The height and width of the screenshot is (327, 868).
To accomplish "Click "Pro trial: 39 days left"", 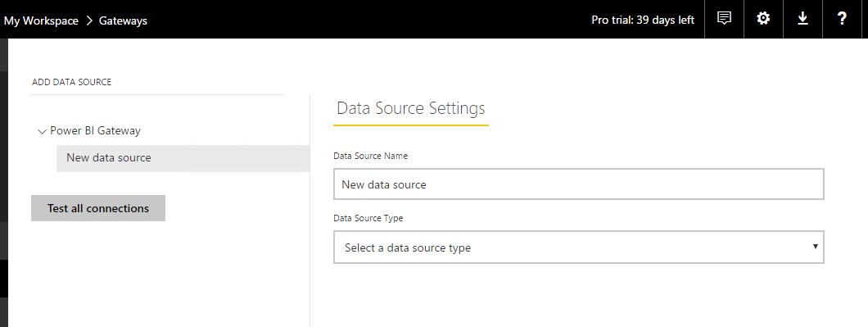I will (x=643, y=20).
